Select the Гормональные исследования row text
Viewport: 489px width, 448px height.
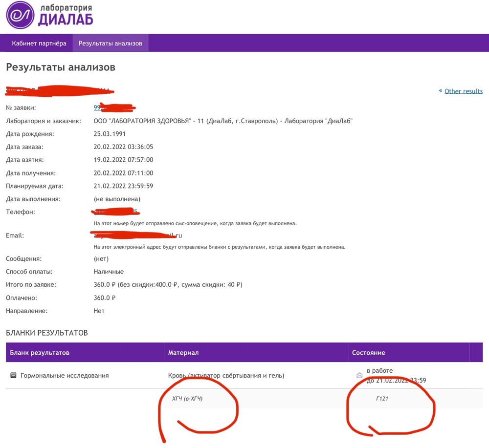(x=65, y=375)
